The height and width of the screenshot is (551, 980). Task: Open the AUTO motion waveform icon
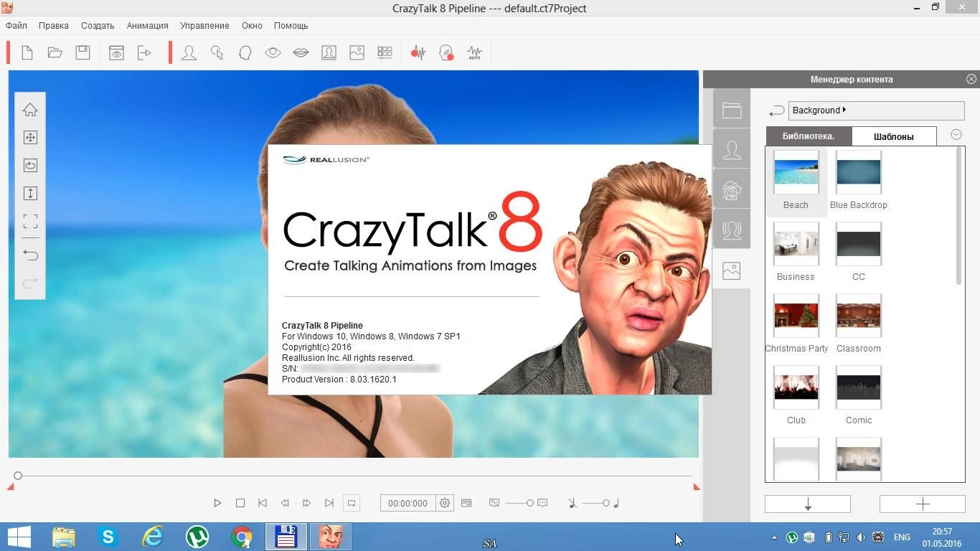coord(474,52)
